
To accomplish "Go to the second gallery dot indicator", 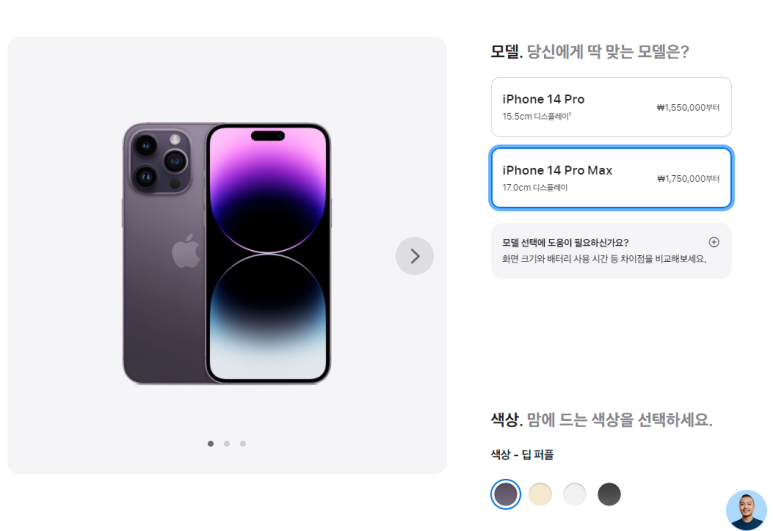I will tap(227, 444).
